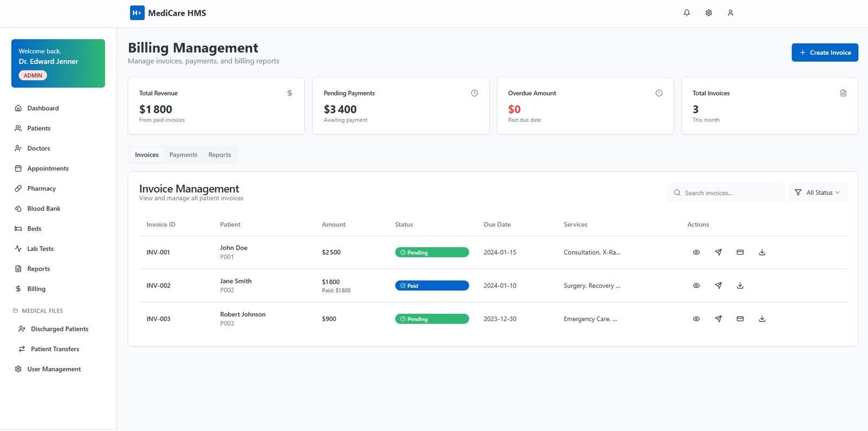Image resolution: width=868 pixels, height=431 pixels.
Task: Switch to the Payments tab
Action: coord(183,155)
